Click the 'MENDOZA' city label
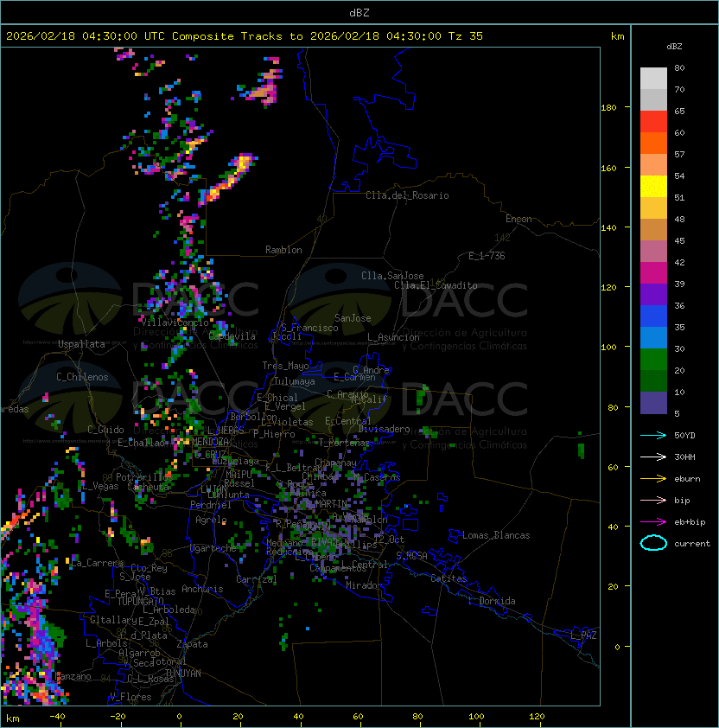Image resolution: width=719 pixels, height=728 pixels. click(x=210, y=441)
